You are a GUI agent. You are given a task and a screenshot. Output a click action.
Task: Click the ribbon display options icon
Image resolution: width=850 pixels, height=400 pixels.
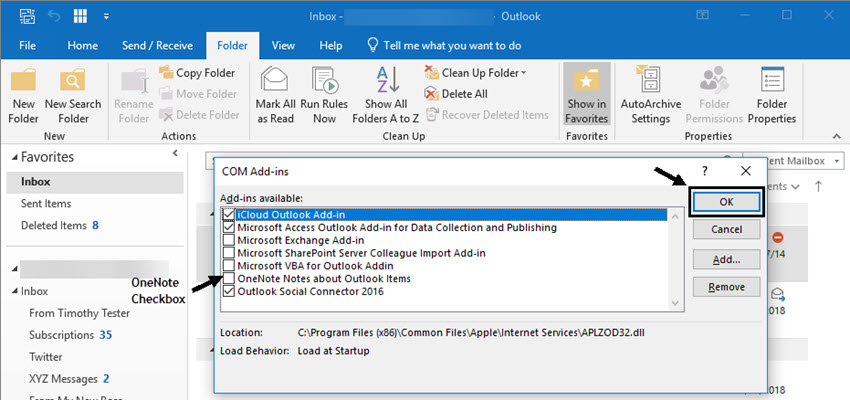[703, 15]
